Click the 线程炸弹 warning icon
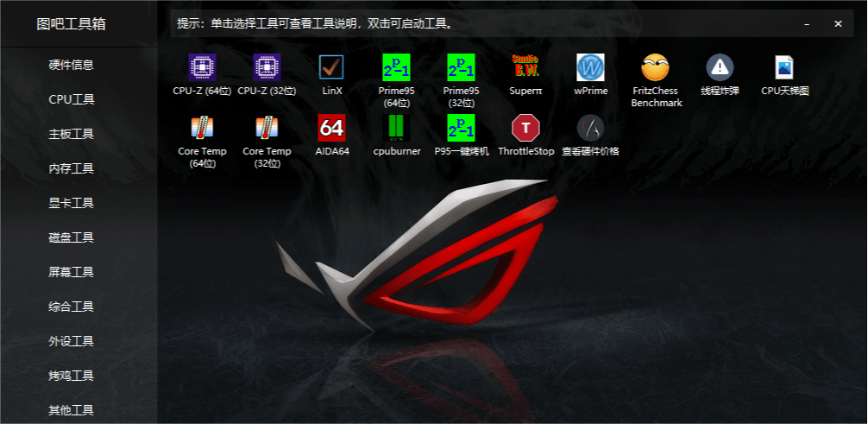This screenshot has height=424, width=868. point(720,67)
